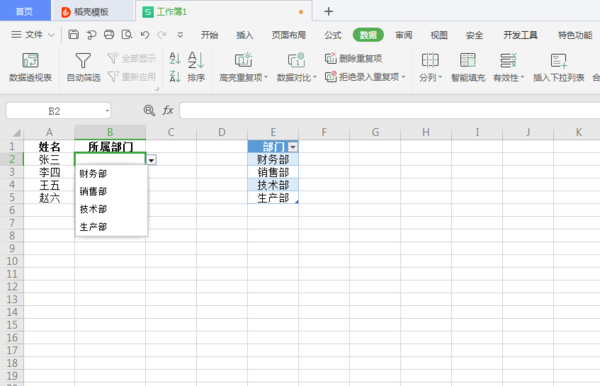Switch to the 首页 home tab
The image size is (600, 386).
coord(24,11)
